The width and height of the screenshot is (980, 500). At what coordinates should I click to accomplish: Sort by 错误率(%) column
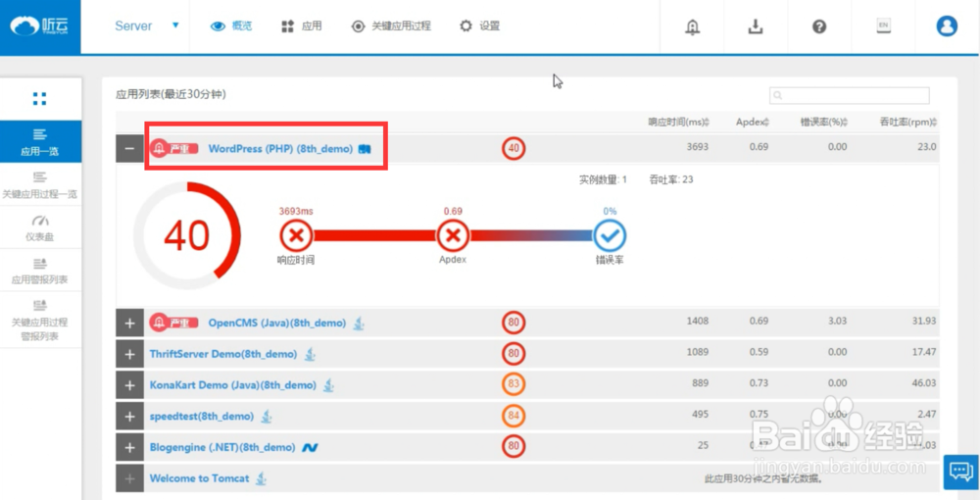point(824,123)
